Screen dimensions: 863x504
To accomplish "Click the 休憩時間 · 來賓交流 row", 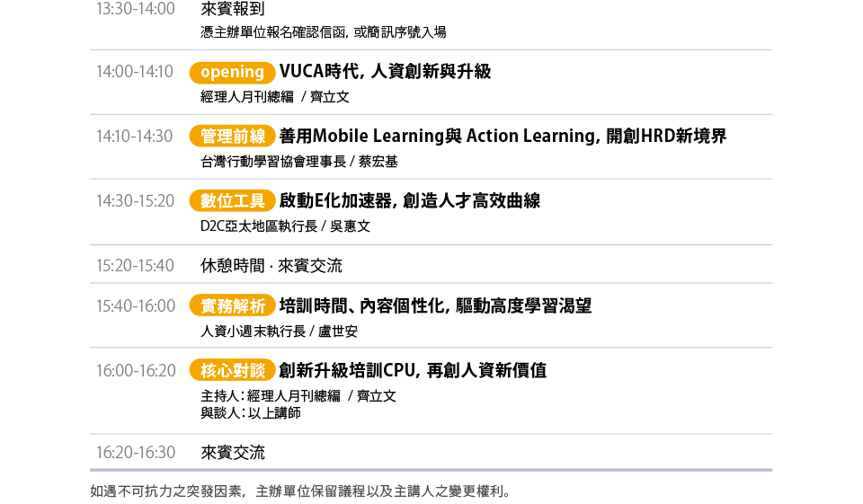I will coord(271,266).
